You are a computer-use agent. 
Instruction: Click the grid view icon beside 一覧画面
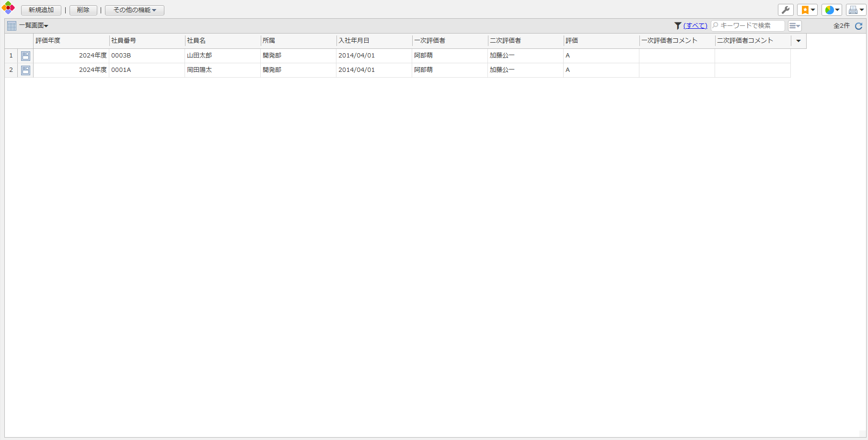point(12,26)
